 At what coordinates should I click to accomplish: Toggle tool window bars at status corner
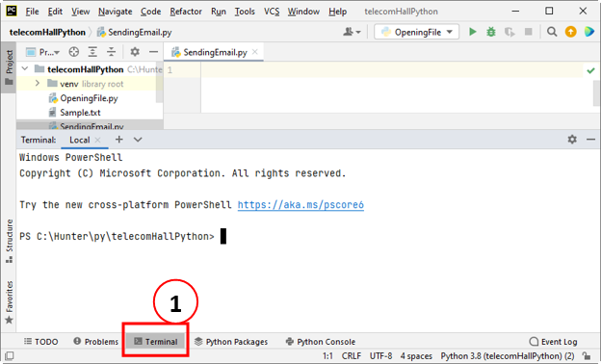tap(10, 356)
